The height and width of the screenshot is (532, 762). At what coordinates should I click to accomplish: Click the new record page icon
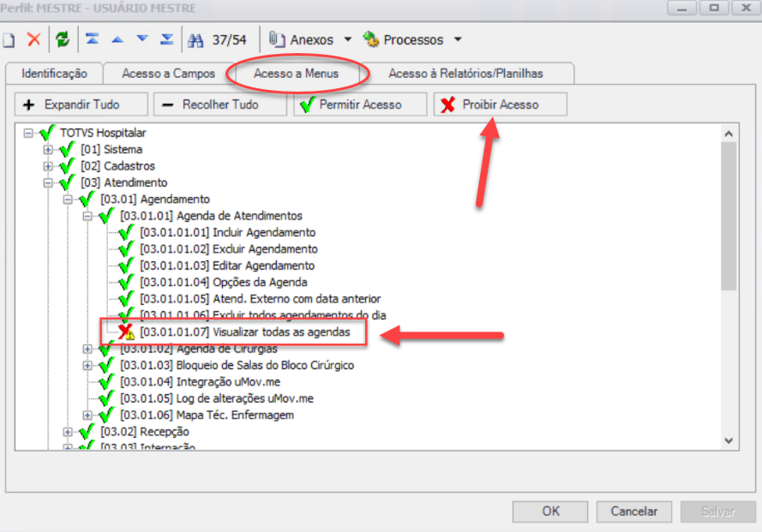click(x=9, y=40)
